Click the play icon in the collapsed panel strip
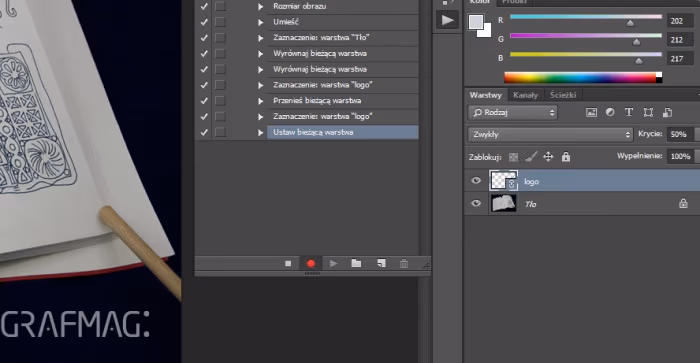 click(x=447, y=20)
